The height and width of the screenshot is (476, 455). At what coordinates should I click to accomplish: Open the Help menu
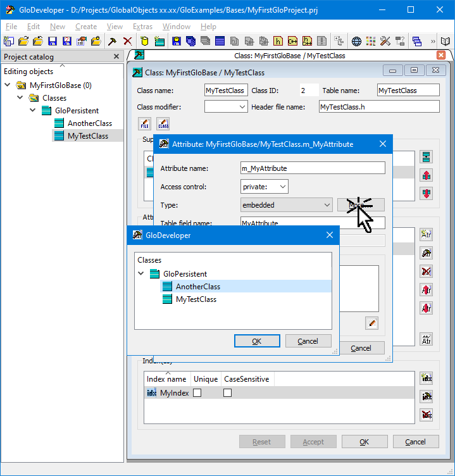pos(208,27)
